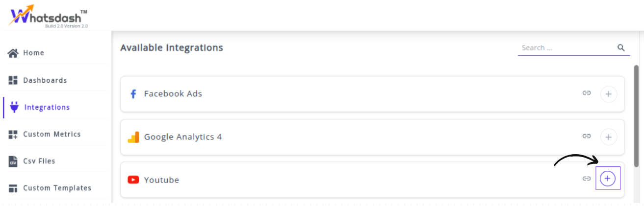Click the plus icon for Facebook Ads
This screenshot has height=206, width=644.
(609, 93)
